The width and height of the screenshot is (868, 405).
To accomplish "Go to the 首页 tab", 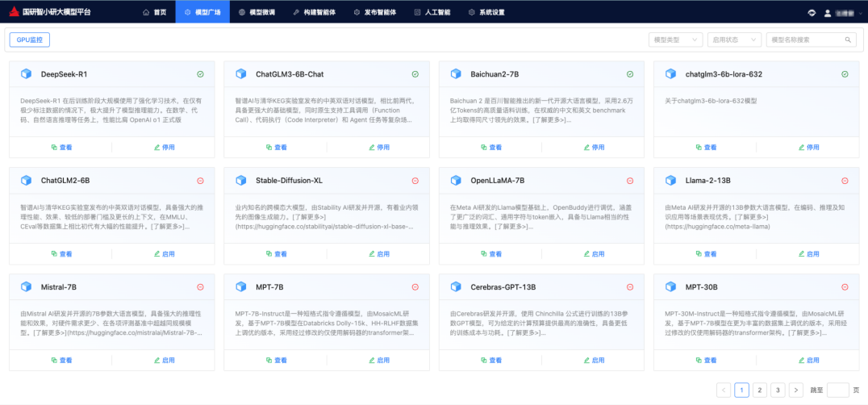I will coord(154,11).
